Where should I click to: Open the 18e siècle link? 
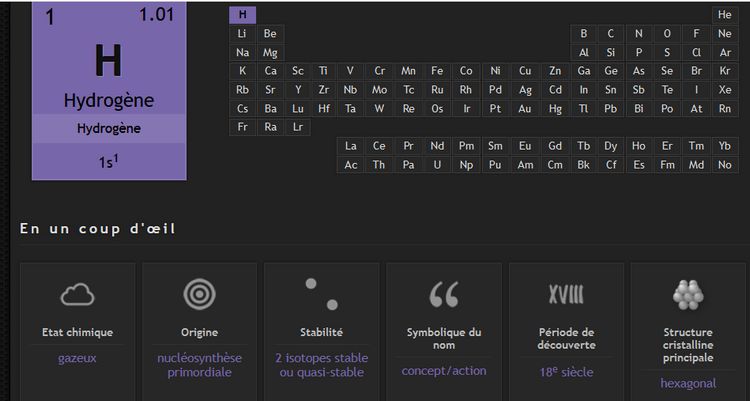pyautogui.click(x=566, y=372)
